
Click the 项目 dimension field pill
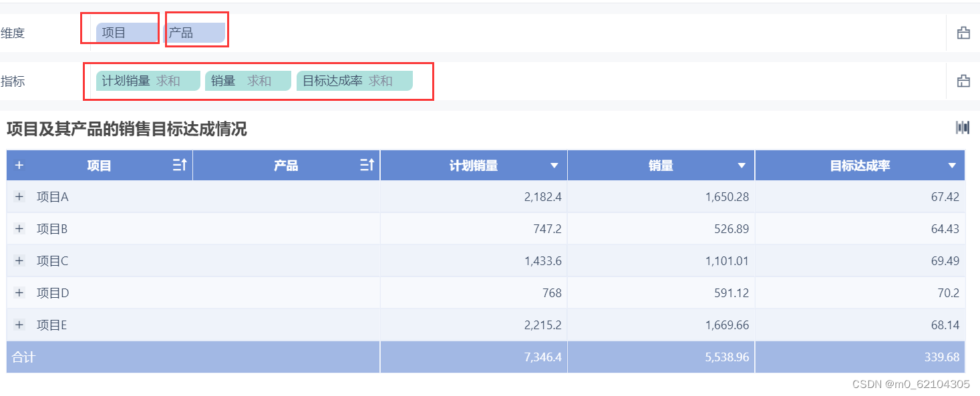127,33
